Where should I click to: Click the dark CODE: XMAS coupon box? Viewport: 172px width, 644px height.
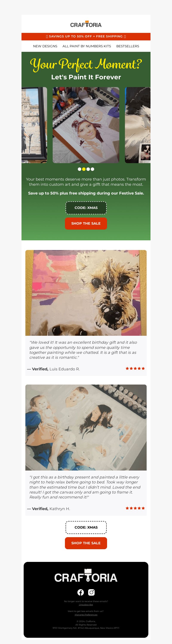(x=86, y=208)
